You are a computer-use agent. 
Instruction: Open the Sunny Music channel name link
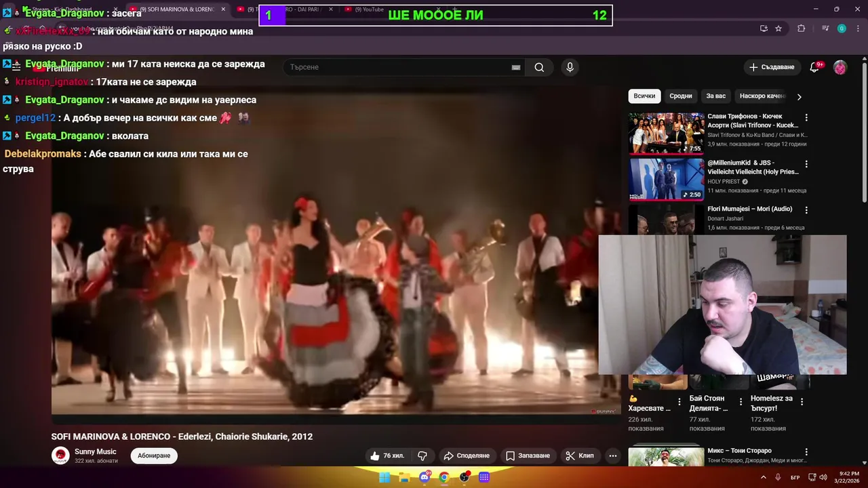click(96, 451)
